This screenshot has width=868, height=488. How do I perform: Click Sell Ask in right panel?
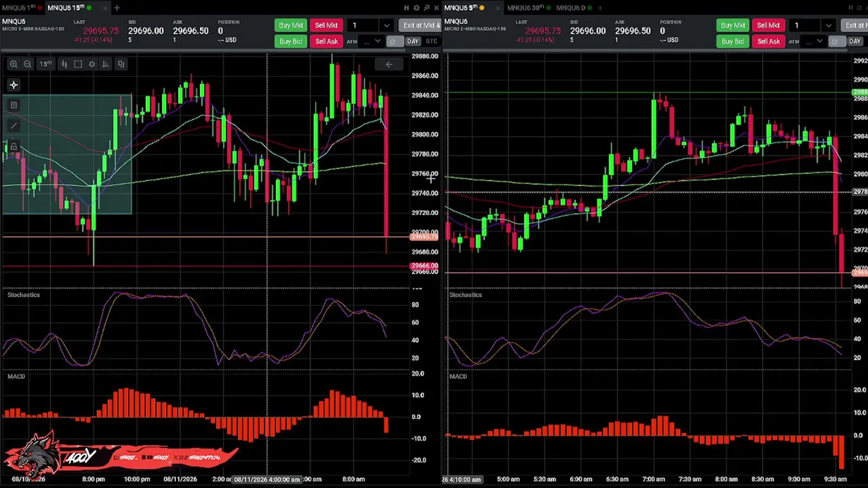[x=768, y=41]
